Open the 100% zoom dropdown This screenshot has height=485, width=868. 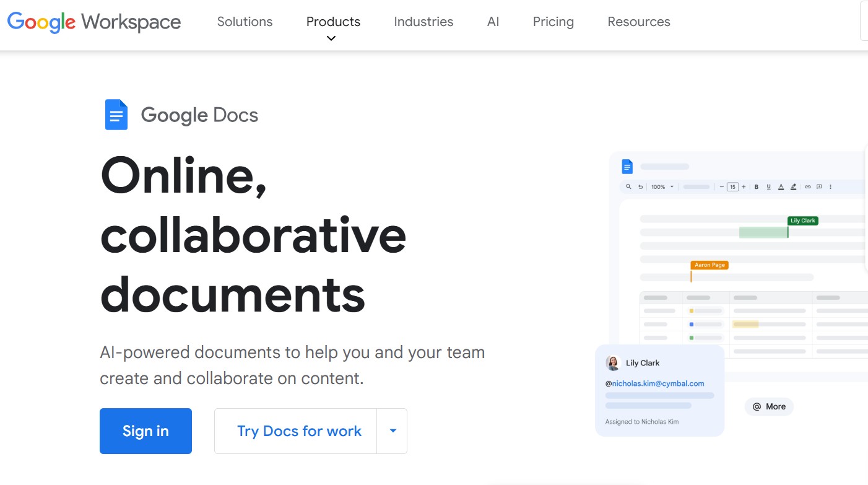click(x=662, y=186)
